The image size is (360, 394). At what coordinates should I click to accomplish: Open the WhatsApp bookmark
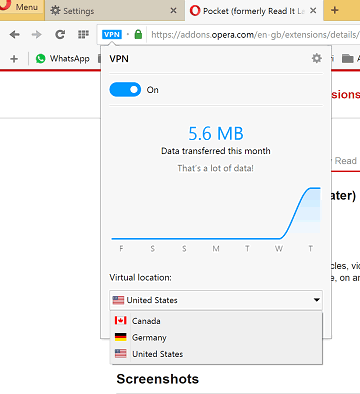pyautogui.click(x=63, y=59)
